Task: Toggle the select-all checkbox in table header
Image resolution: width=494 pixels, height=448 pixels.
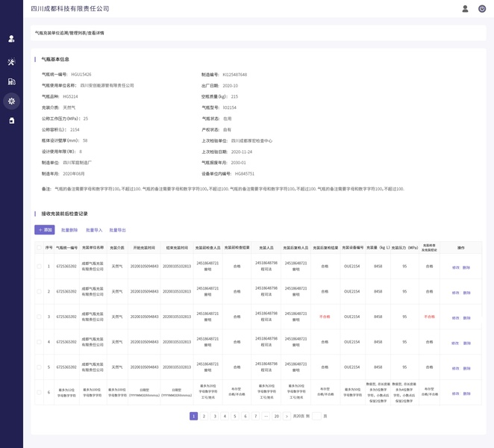Action: pyautogui.click(x=39, y=248)
